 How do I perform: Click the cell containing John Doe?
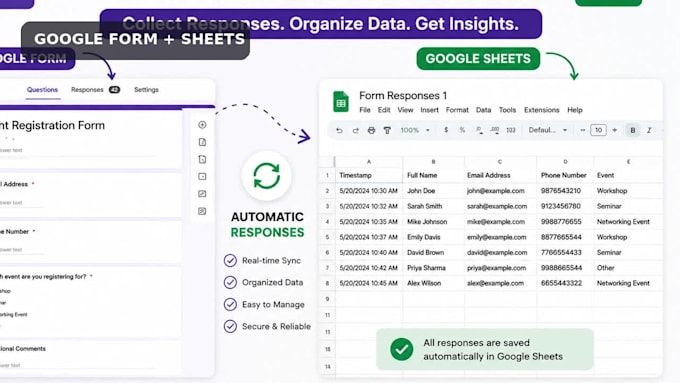(x=433, y=191)
